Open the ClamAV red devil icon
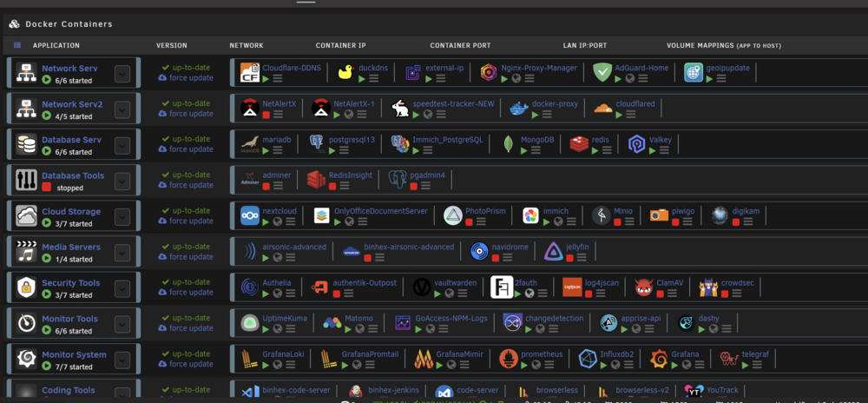This screenshot has height=403, width=868. point(644,287)
